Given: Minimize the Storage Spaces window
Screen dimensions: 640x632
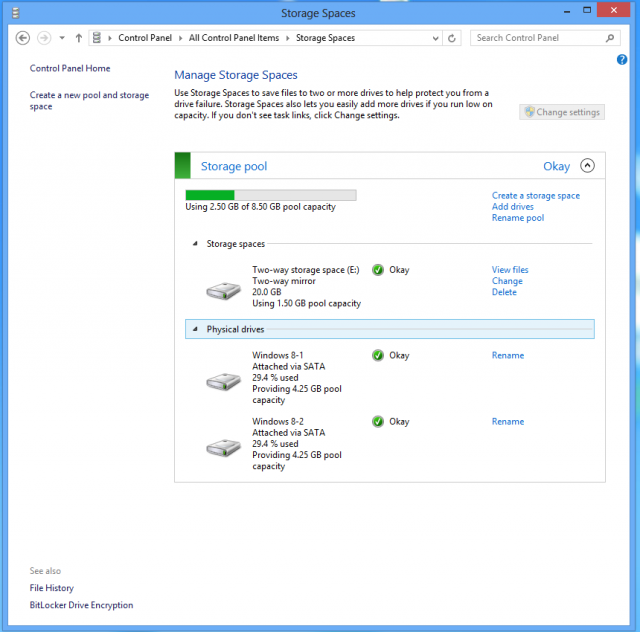Looking at the screenshot, I should click(x=567, y=11).
